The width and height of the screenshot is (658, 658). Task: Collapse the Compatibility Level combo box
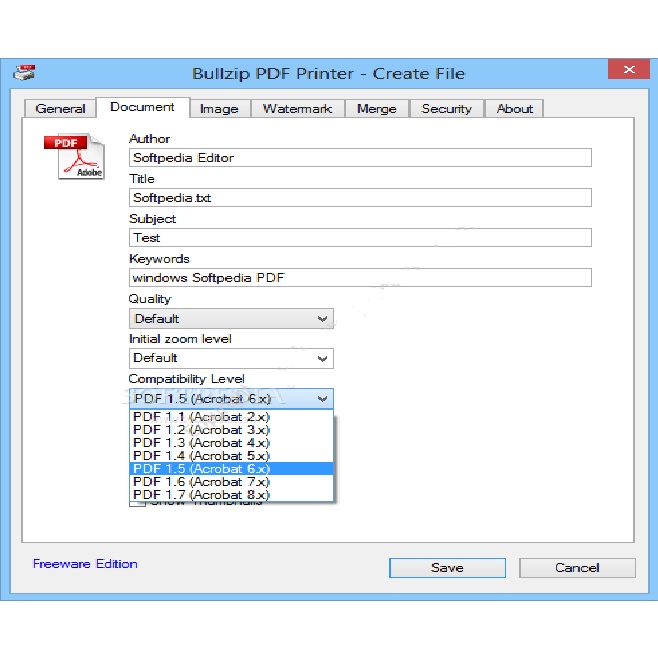(231, 399)
